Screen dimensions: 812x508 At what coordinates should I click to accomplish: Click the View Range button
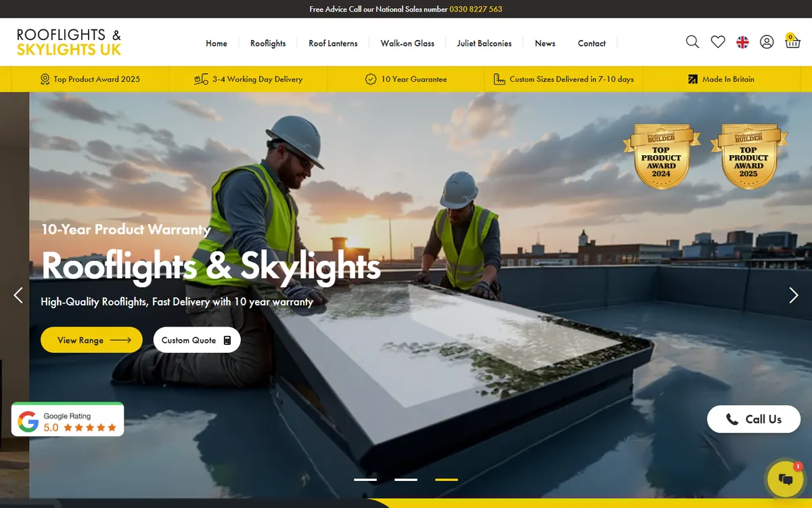[x=91, y=340]
